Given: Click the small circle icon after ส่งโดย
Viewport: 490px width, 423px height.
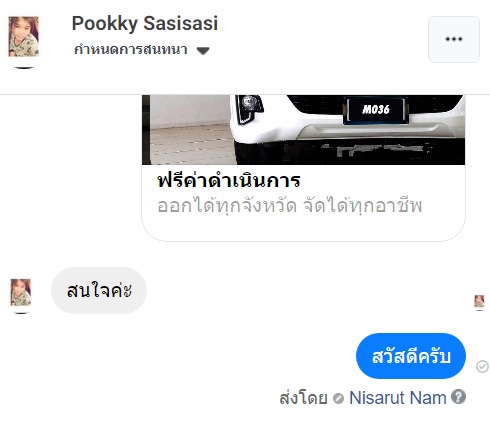Looking at the screenshot, I should coord(338,398).
